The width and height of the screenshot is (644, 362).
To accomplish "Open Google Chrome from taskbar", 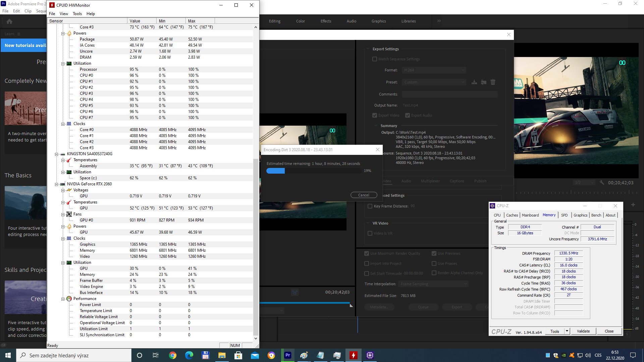I will (x=173, y=355).
